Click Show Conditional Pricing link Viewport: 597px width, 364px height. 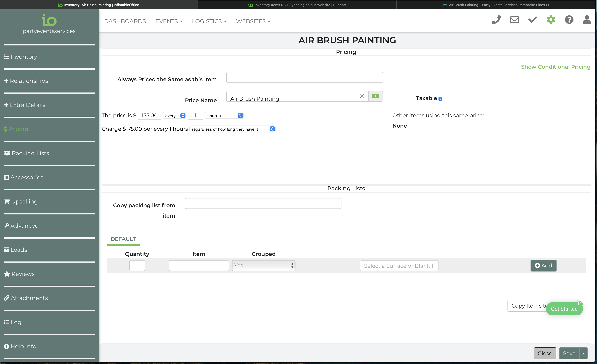tap(555, 67)
